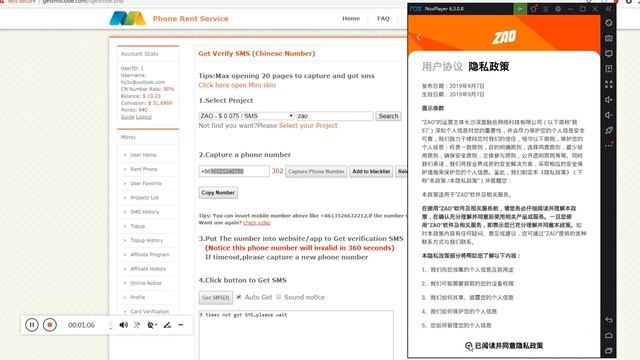This screenshot has width=640, height=360.
Task: Stop the screen recording
Action: tap(50, 325)
